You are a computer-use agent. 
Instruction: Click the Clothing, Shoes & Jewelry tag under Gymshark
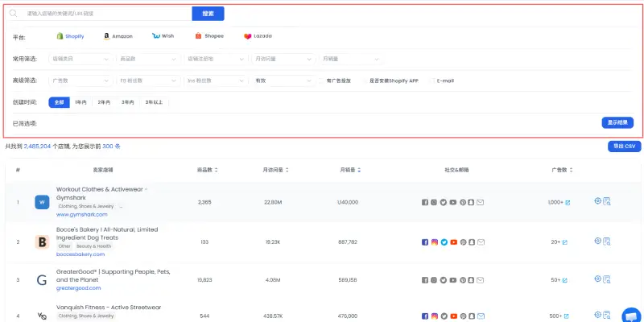pyautogui.click(x=86, y=206)
